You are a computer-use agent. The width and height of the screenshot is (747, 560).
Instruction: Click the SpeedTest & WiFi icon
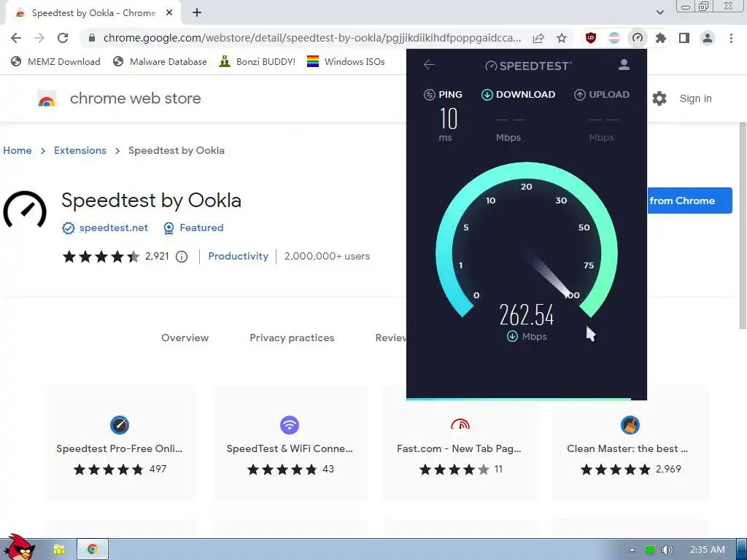289,425
